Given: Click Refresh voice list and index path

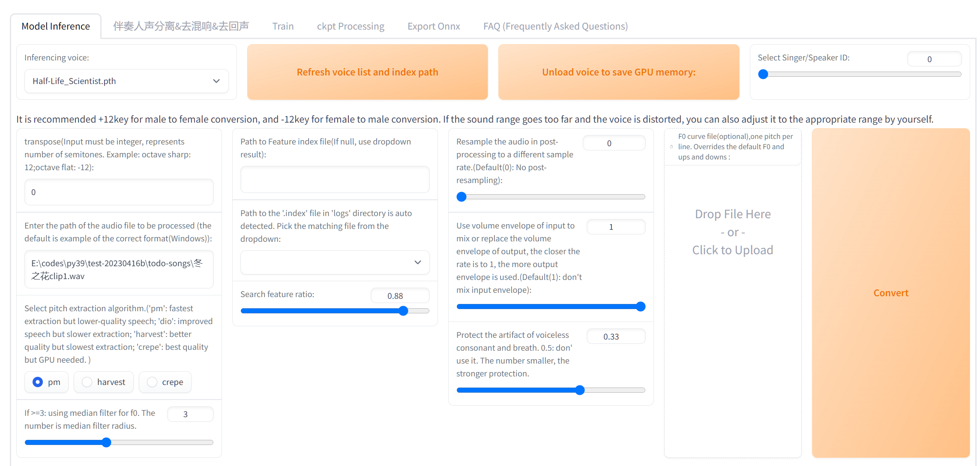Looking at the screenshot, I should pos(367,72).
